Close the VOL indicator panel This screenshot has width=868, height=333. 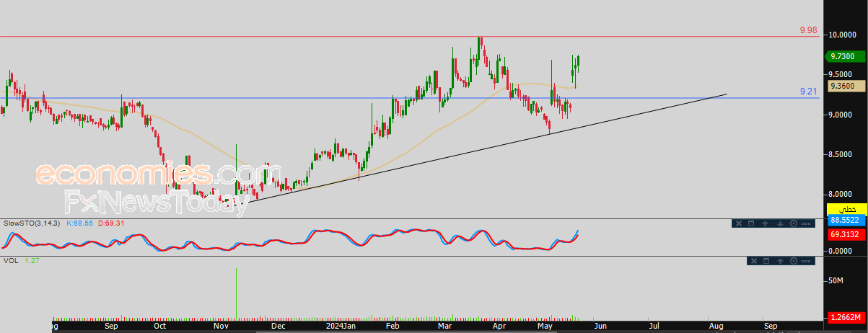click(x=754, y=261)
